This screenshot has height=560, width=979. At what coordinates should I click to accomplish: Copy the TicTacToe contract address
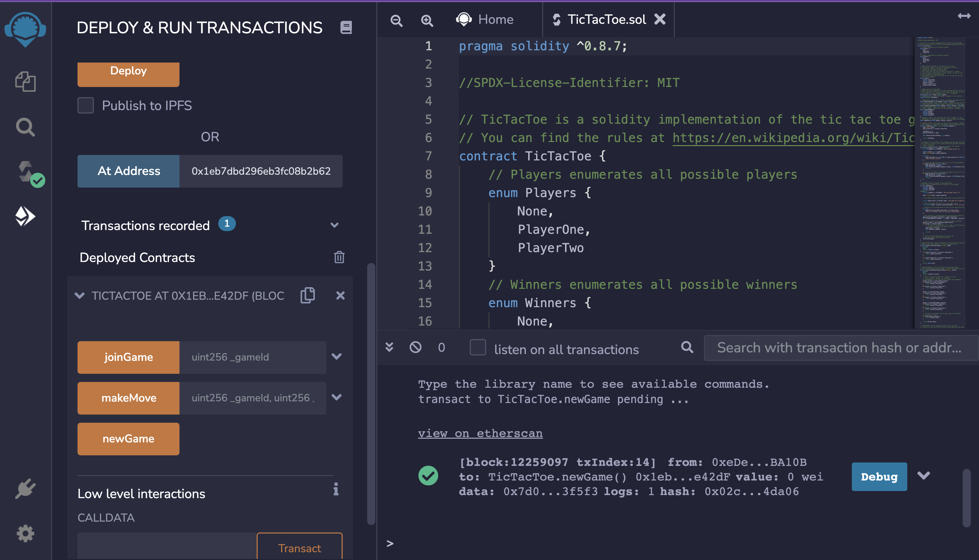click(x=308, y=295)
